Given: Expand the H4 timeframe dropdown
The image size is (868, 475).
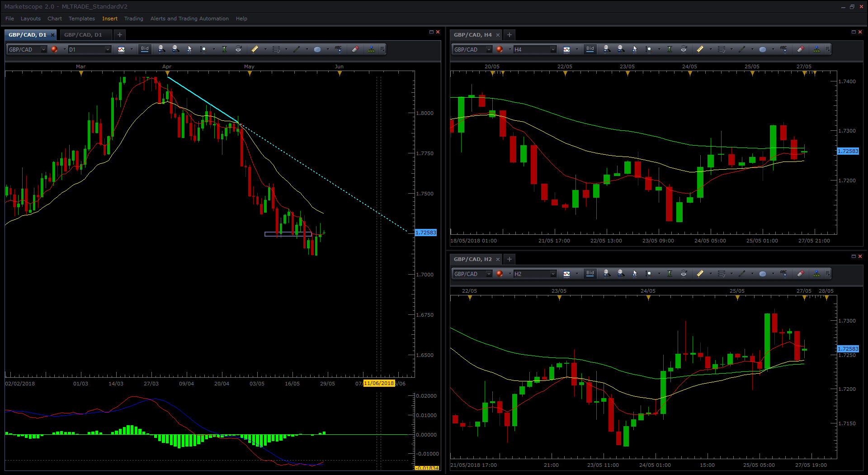Looking at the screenshot, I should (x=553, y=49).
